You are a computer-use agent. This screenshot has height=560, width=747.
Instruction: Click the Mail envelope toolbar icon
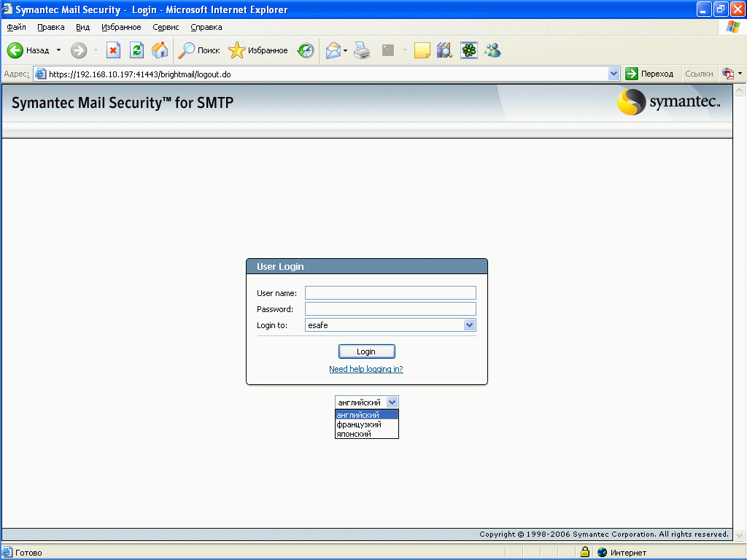[x=333, y=50]
